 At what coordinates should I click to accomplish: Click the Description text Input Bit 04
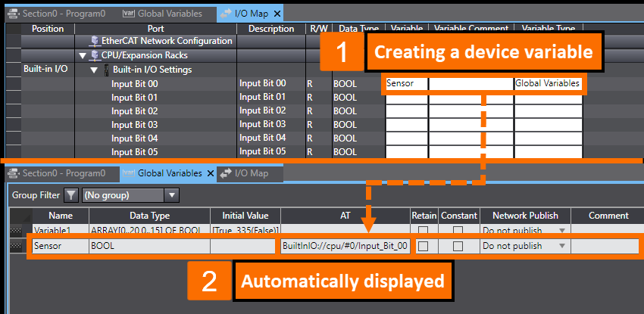(x=262, y=138)
